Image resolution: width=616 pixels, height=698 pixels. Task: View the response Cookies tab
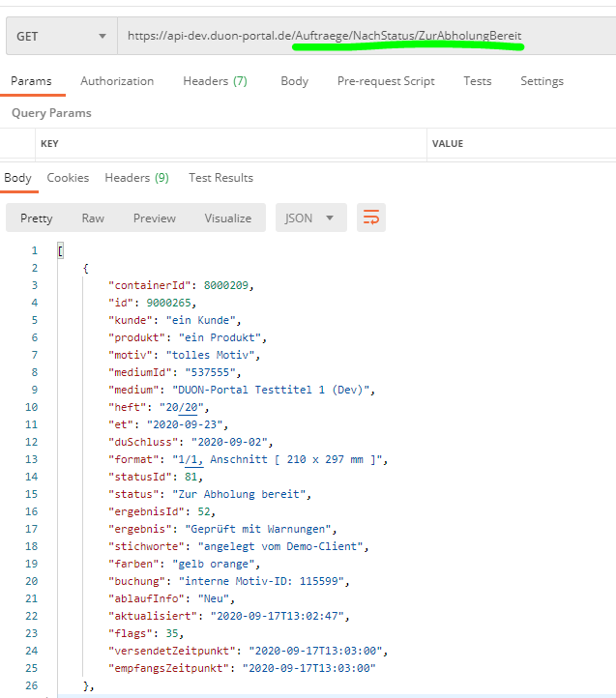point(68,178)
